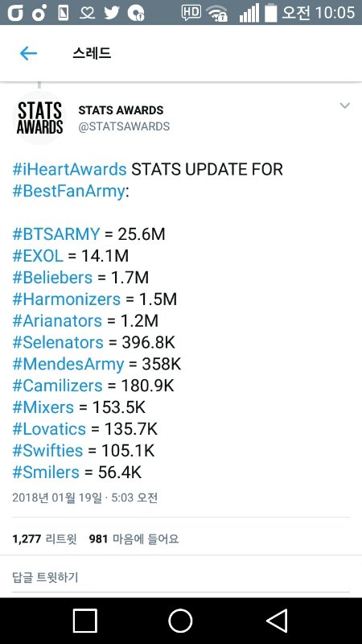This screenshot has height=644, width=362.
Task: Tap the Android back triangle button
Action: tap(277, 621)
